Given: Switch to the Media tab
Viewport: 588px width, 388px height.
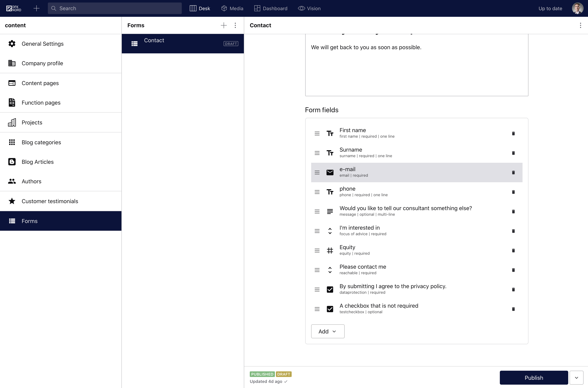Looking at the screenshot, I should tap(232, 8).
